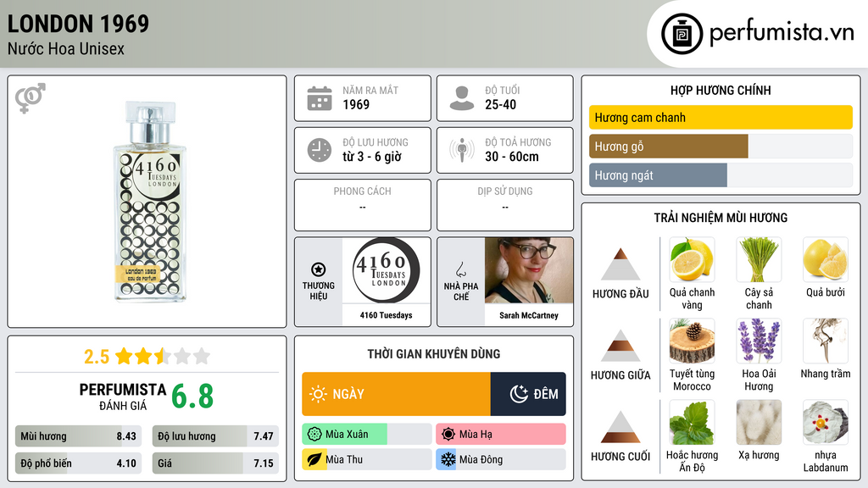Click the Độ phổ biến 4.10 score bar
The image size is (868, 488).
(x=79, y=463)
